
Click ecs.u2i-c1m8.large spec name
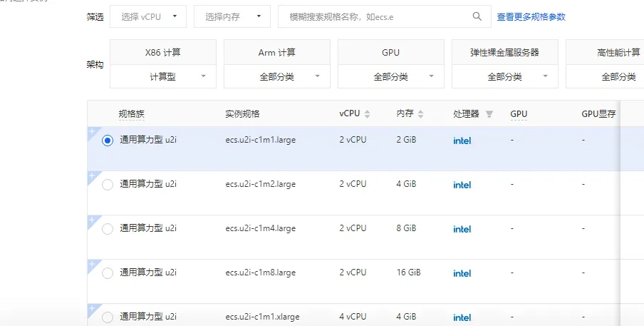coord(261,272)
